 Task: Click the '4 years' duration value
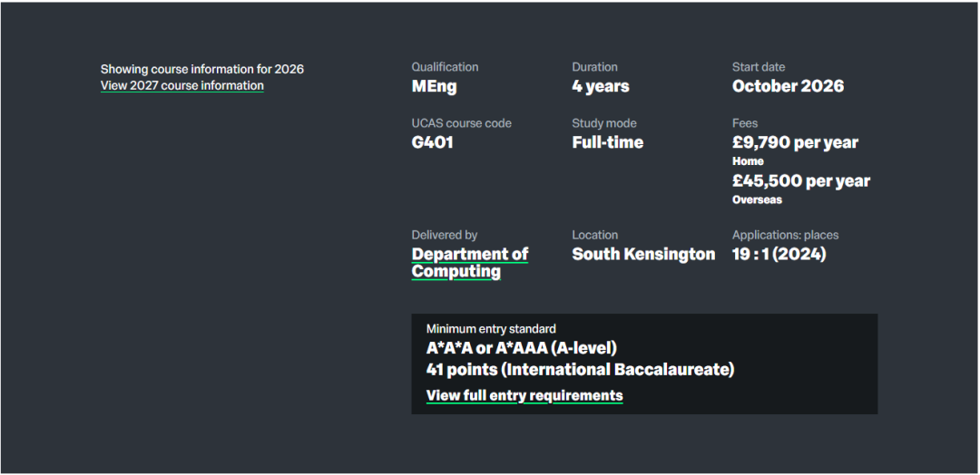[x=600, y=87]
